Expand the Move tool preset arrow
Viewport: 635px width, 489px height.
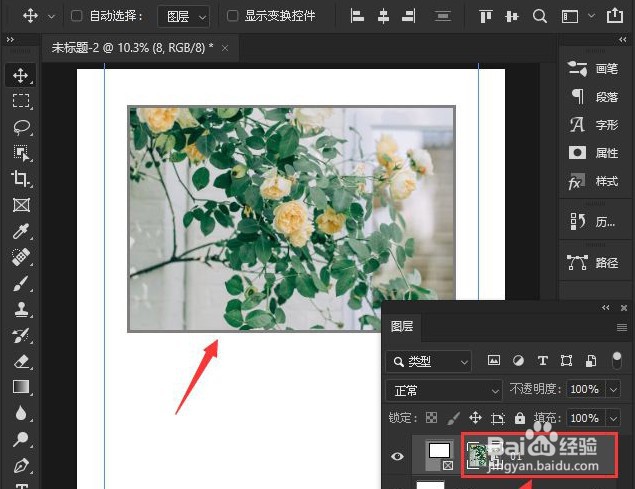[51, 17]
